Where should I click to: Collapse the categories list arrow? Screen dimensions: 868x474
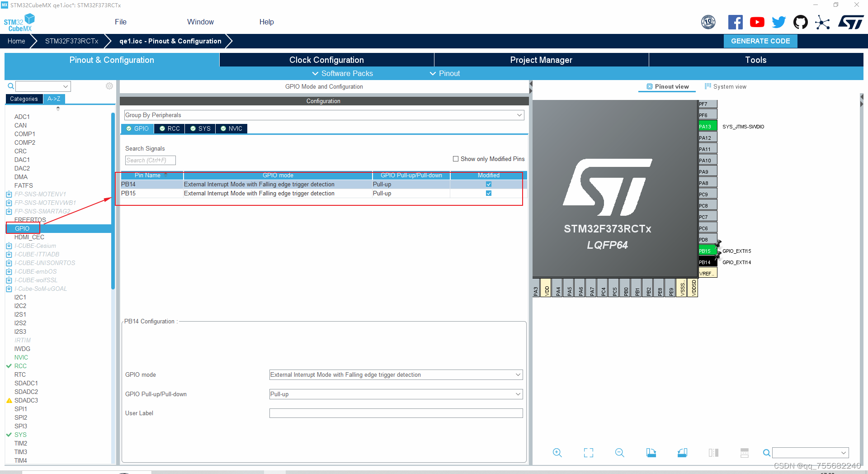[58, 108]
